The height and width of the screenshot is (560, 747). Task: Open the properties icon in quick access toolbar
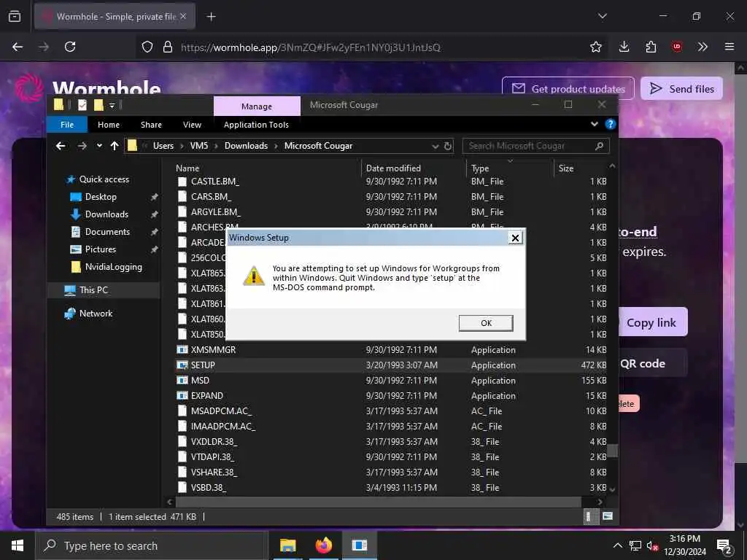(82, 105)
